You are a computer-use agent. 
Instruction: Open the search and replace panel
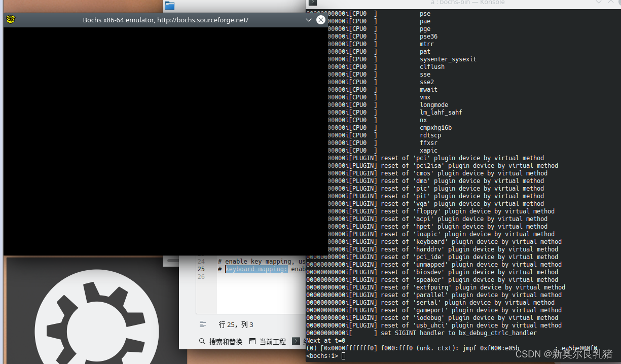[x=221, y=342]
